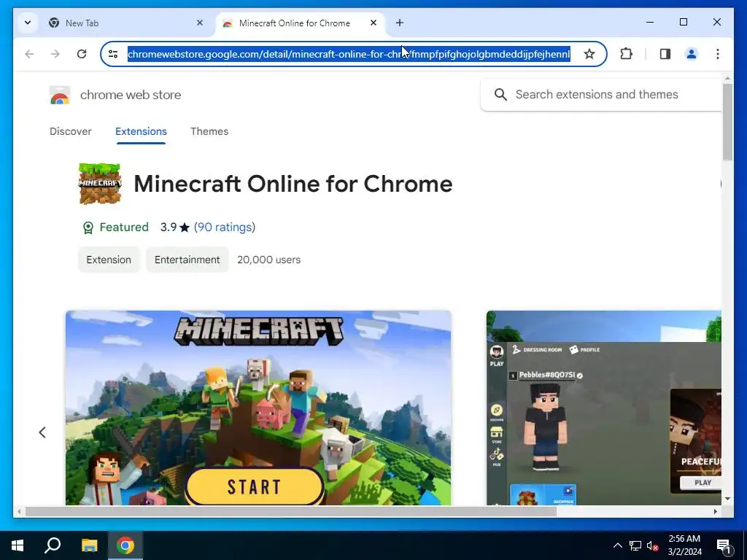Click the search magnifier icon in web store
Screen dimensions: 747x560
coord(500,94)
